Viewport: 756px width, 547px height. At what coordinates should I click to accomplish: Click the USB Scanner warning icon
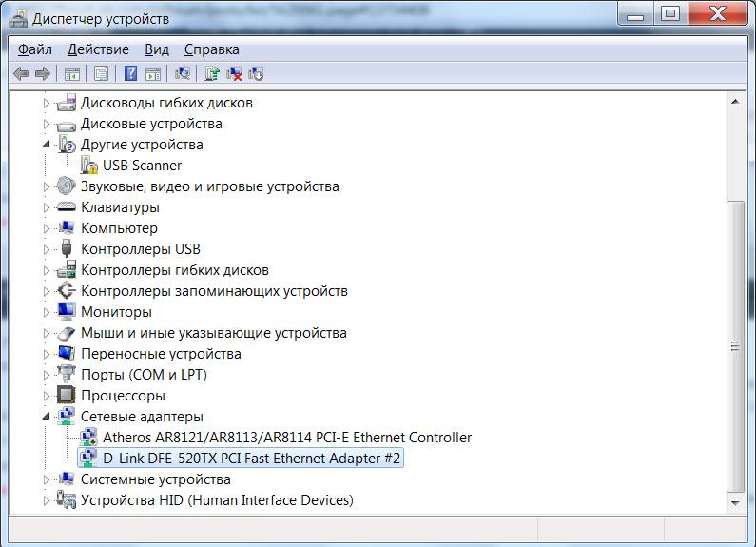88,166
